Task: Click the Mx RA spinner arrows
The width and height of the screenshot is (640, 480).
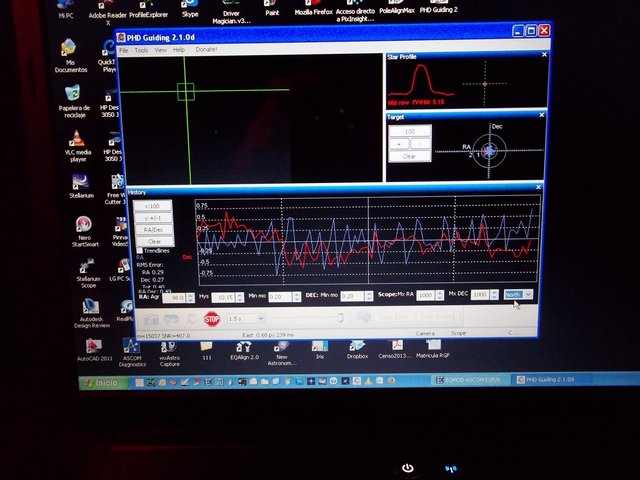Action: [x=440, y=295]
